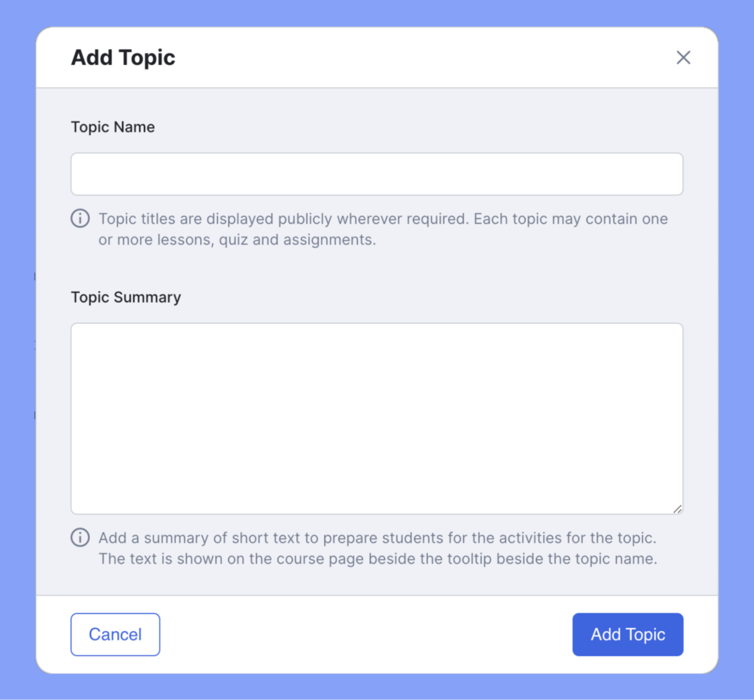754x700 pixels.
Task: Click the "Add a summary of short text" line
Action: (x=377, y=538)
